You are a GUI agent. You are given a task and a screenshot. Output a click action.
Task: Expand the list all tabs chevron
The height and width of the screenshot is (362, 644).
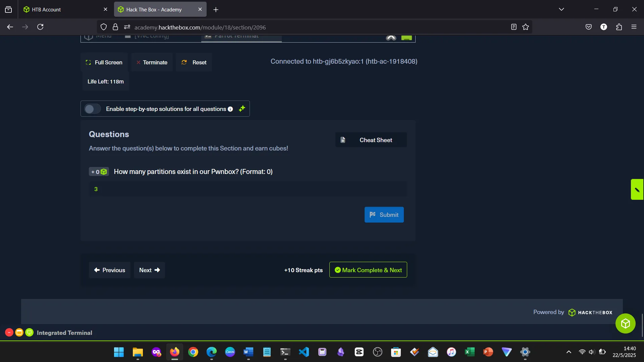561,9
